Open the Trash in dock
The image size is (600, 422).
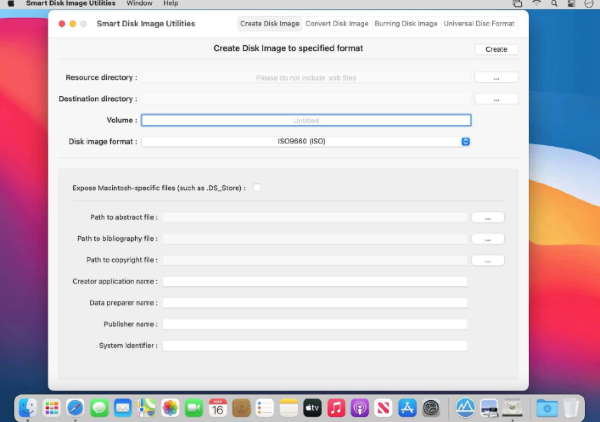coord(571,408)
